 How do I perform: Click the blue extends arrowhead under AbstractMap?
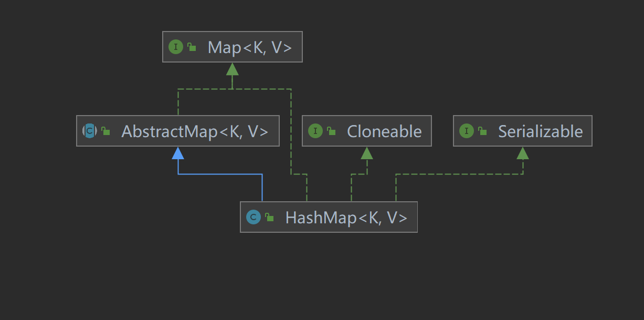(x=178, y=153)
